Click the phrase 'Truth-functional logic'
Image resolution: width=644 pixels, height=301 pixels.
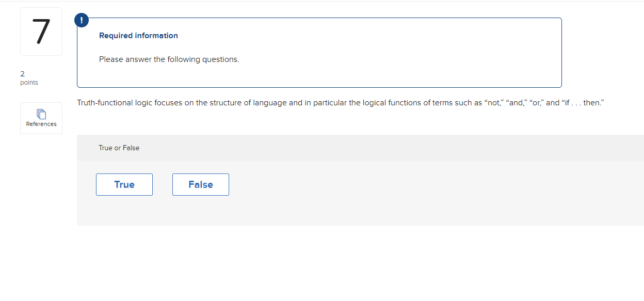tap(115, 103)
